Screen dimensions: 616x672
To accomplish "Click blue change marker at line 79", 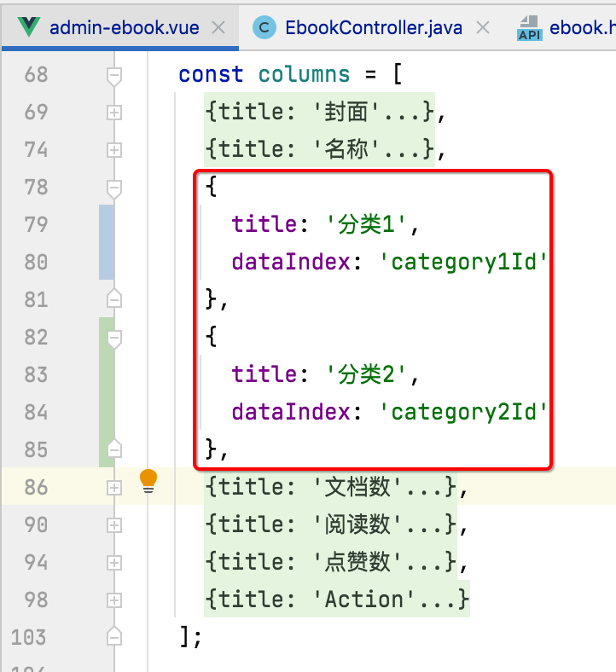I will [x=107, y=242].
